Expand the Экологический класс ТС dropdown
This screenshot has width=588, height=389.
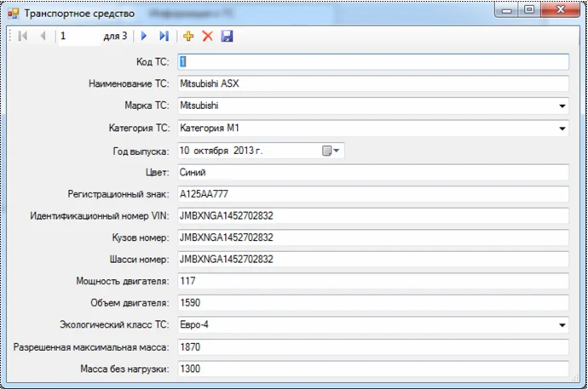(562, 325)
